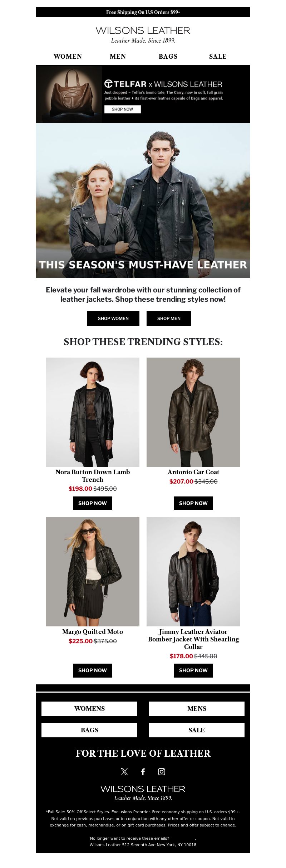Click the WOMENS footer button
Viewport: 286px width, 868px height.
point(89,709)
